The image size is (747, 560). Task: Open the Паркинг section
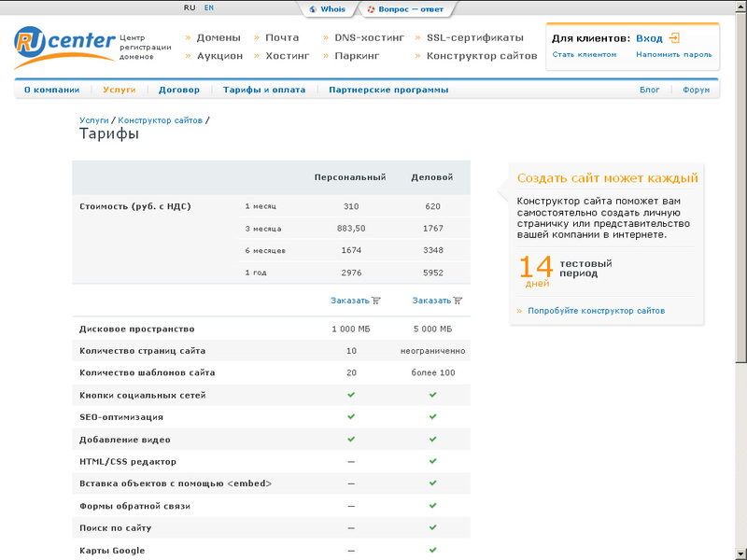point(357,56)
